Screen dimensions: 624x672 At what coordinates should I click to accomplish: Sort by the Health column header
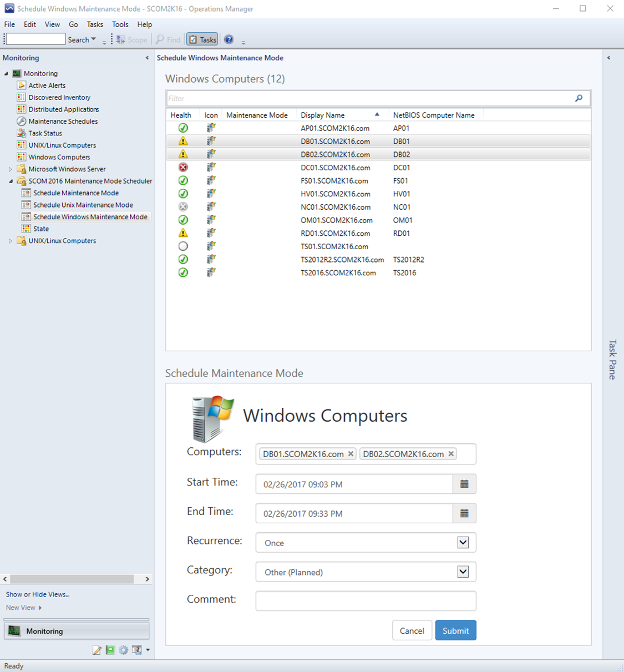tap(181, 115)
